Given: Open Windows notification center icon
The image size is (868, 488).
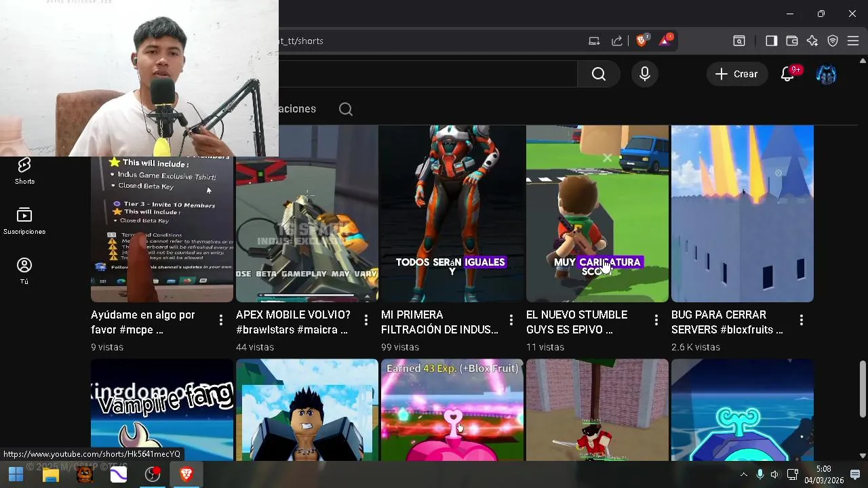Looking at the screenshot, I should (855, 474).
